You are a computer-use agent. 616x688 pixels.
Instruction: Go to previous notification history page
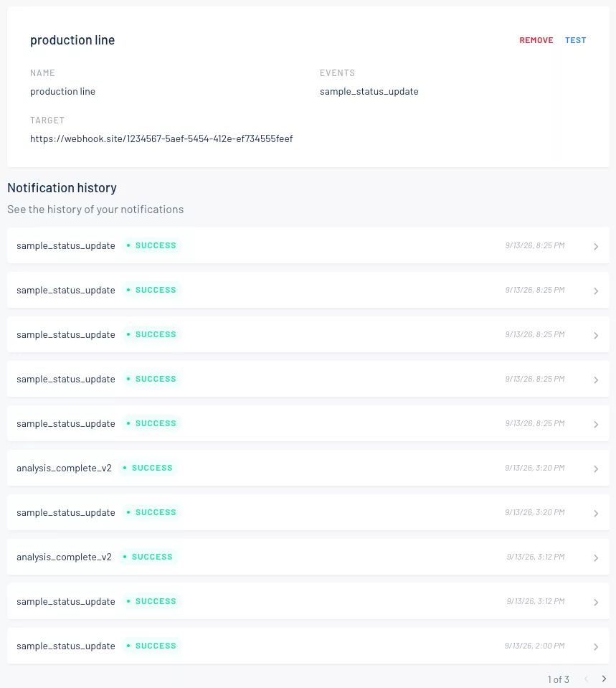586,679
